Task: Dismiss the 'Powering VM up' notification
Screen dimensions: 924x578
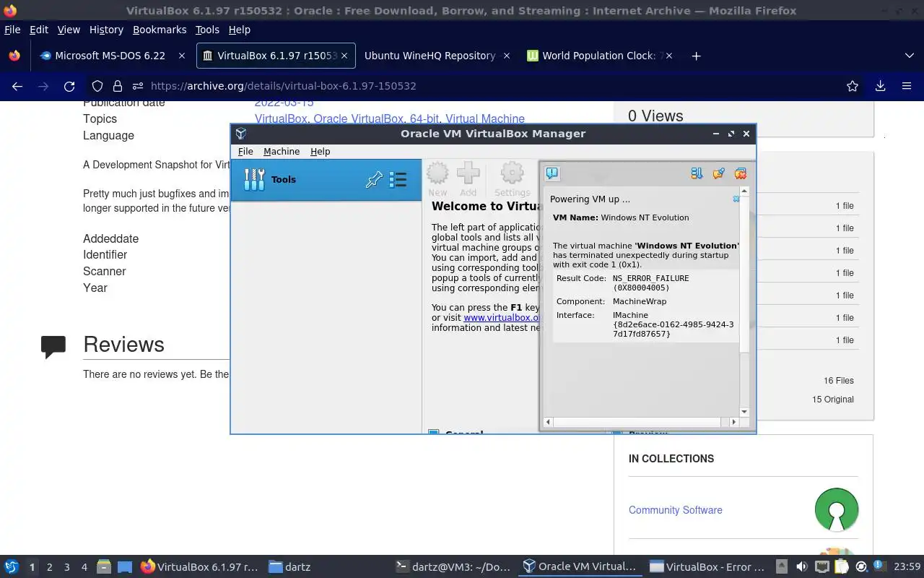Action: coord(736,199)
